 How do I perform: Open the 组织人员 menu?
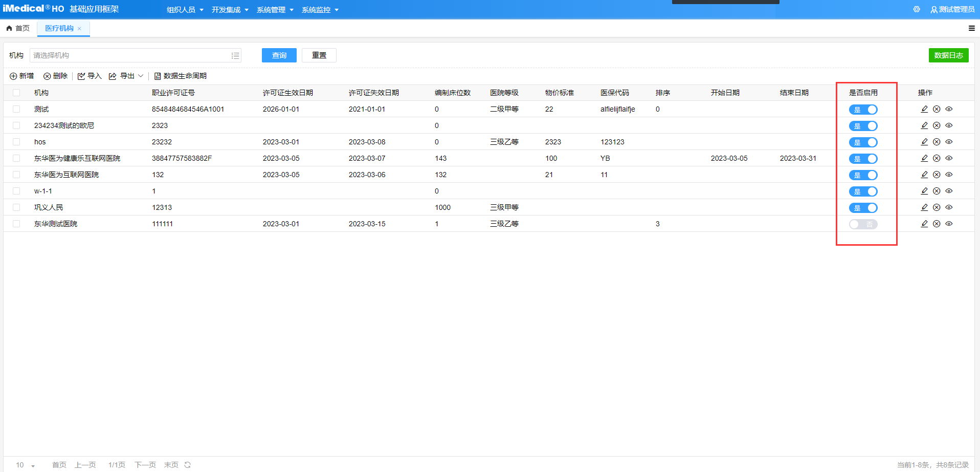[x=185, y=10]
